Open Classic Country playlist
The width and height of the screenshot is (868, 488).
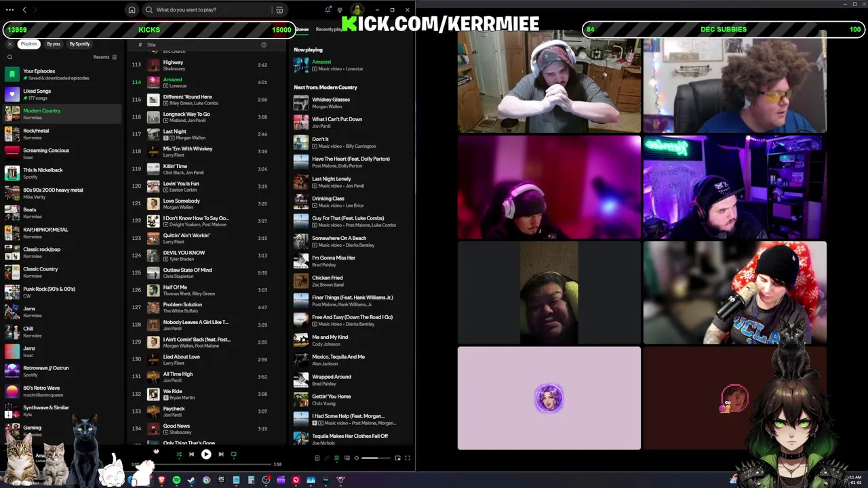point(62,272)
